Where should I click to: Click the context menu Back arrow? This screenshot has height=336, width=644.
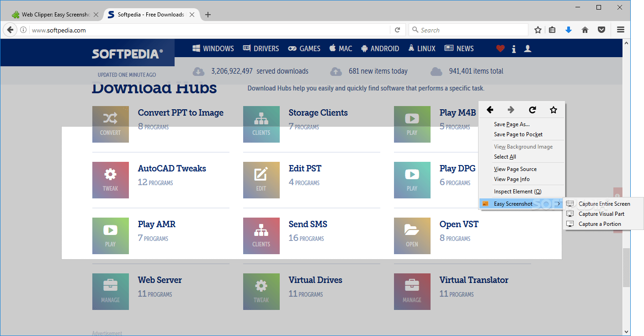click(x=490, y=110)
